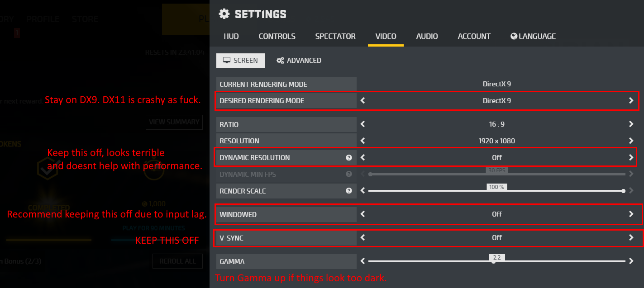Switch to the Audio settings tab

[x=427, y=36]
